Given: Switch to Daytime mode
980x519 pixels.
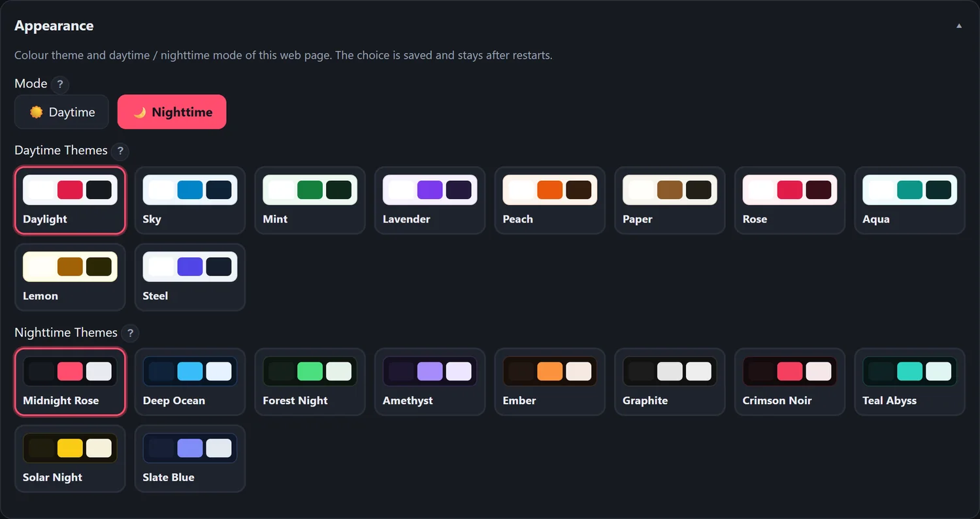Looking at the screenshot, I should pos(62,112).
